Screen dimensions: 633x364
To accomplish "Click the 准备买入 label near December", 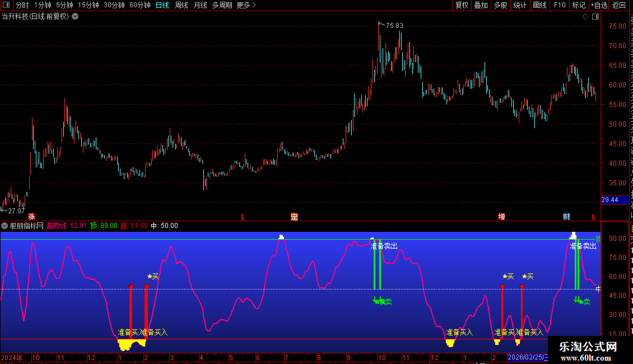I will point(459,332).
